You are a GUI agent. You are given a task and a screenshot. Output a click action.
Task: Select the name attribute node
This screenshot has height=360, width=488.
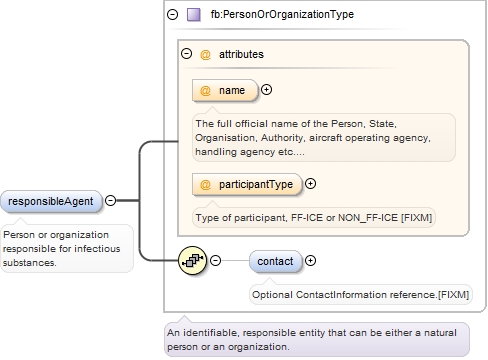point(225,90)
